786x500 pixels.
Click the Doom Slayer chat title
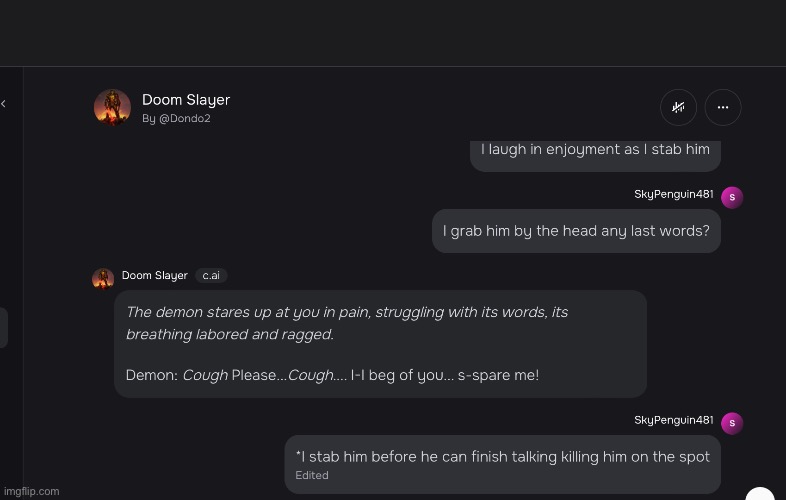coord(185,100)
